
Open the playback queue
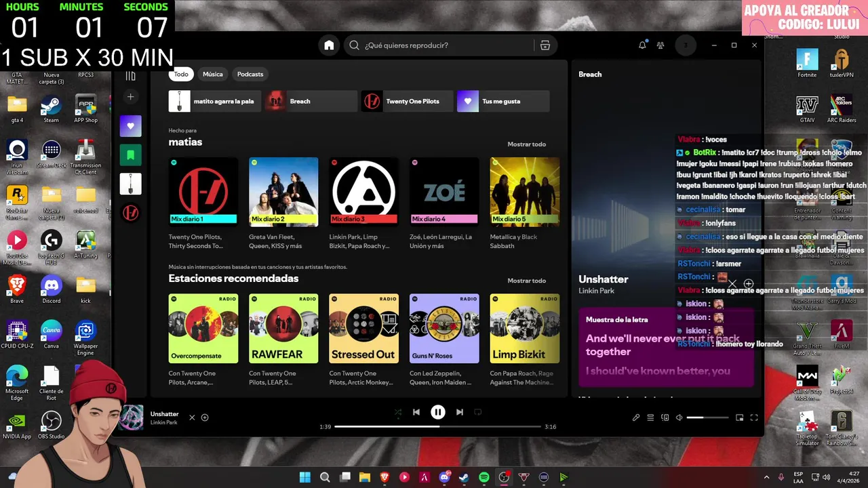pos(650,418)
